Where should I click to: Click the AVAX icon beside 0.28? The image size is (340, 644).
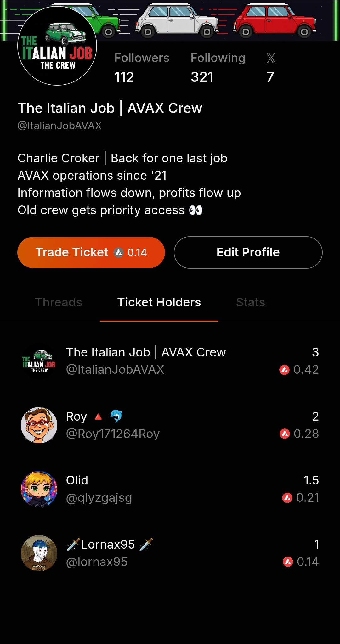285,434
